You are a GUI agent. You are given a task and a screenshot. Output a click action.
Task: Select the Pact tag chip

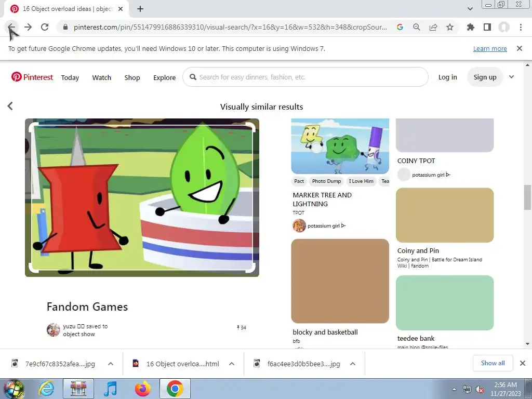click(299, 181)
